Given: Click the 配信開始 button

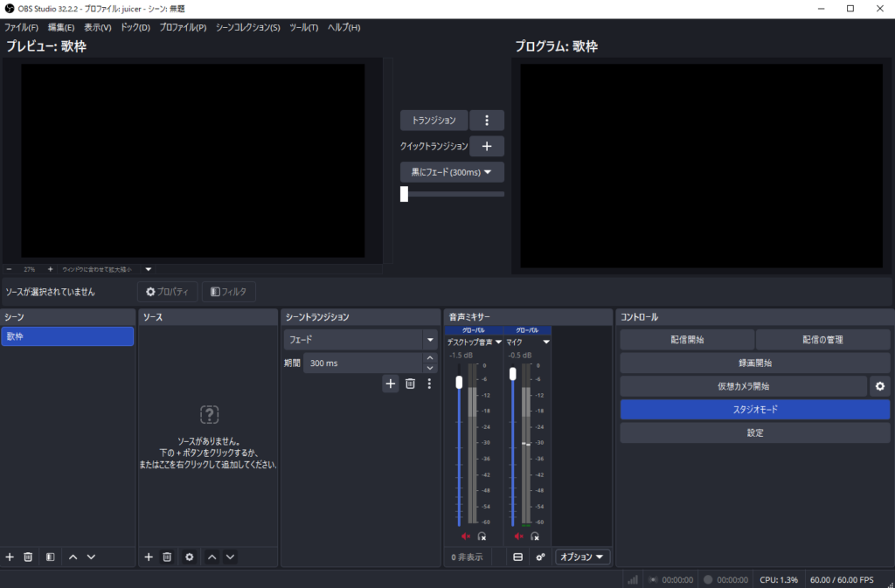Looking at the screenshot, I should [687, 339].
